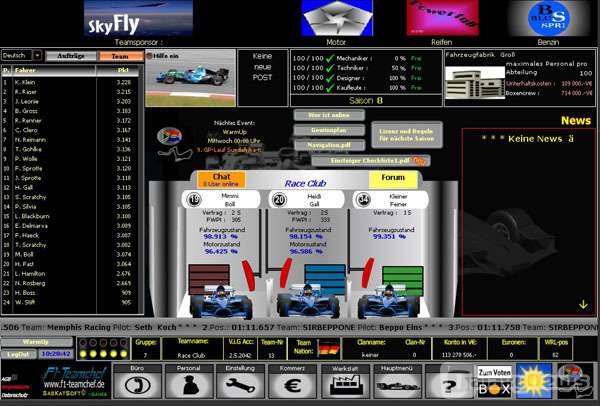Click the Reifen tyre supplier logo
Viewport: 600px width, 406px height.
click(442, 18)
